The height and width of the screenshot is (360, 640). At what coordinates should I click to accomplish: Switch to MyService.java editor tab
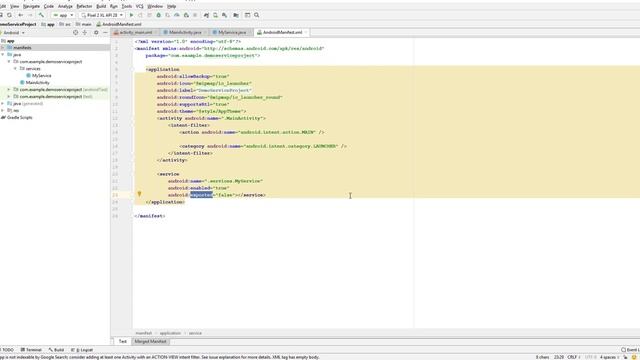point(230,32)
